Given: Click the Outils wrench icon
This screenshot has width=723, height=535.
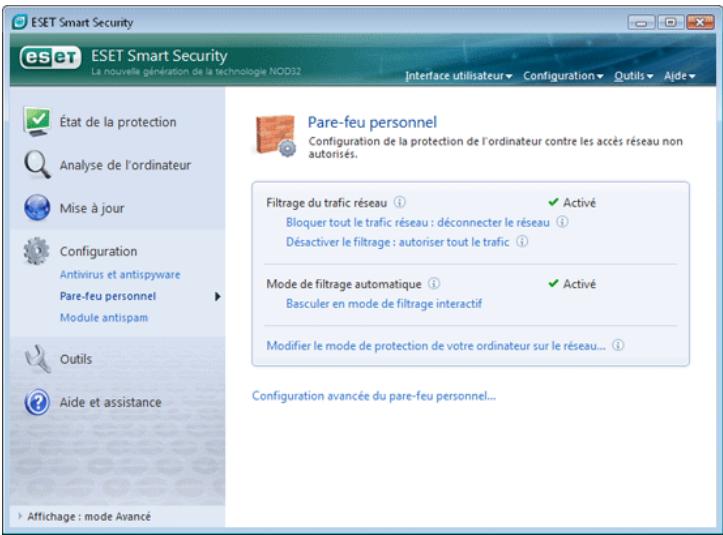Looking at the screenshot, I should pos(37,359).
